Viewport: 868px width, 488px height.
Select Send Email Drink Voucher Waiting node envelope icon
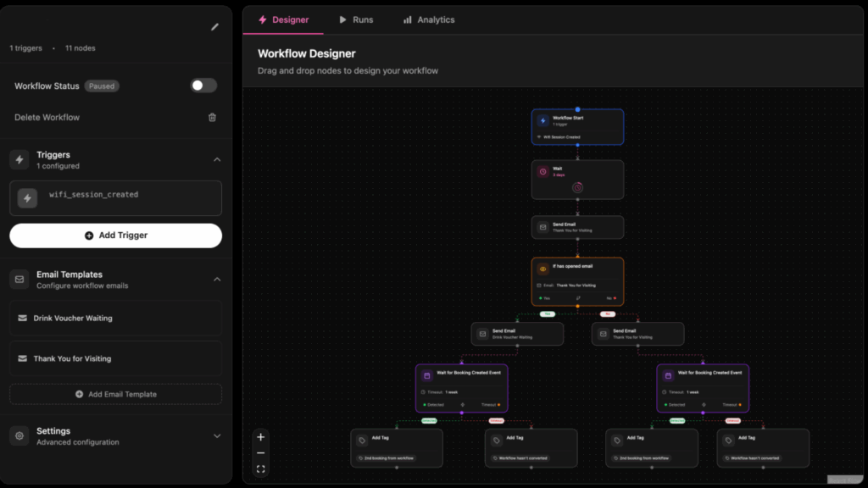pos(482,334)
